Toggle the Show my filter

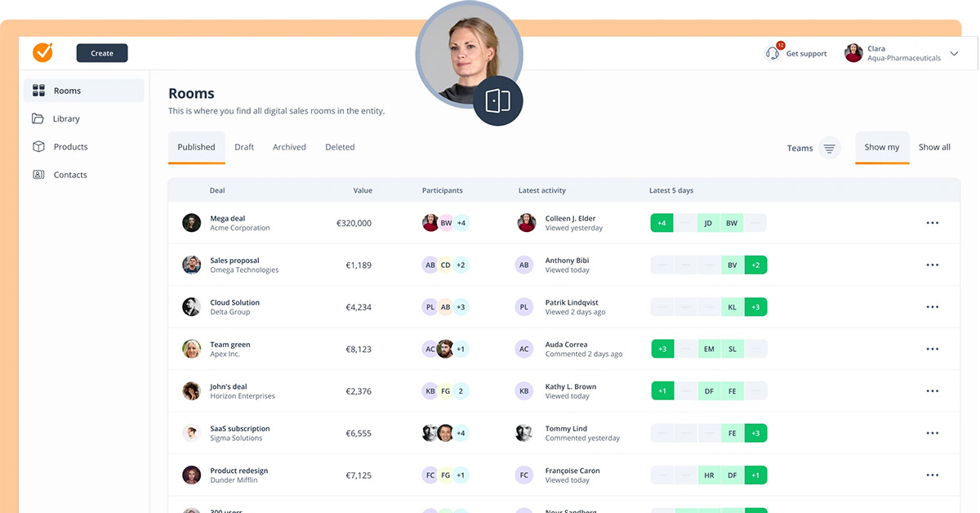(881, 147)
